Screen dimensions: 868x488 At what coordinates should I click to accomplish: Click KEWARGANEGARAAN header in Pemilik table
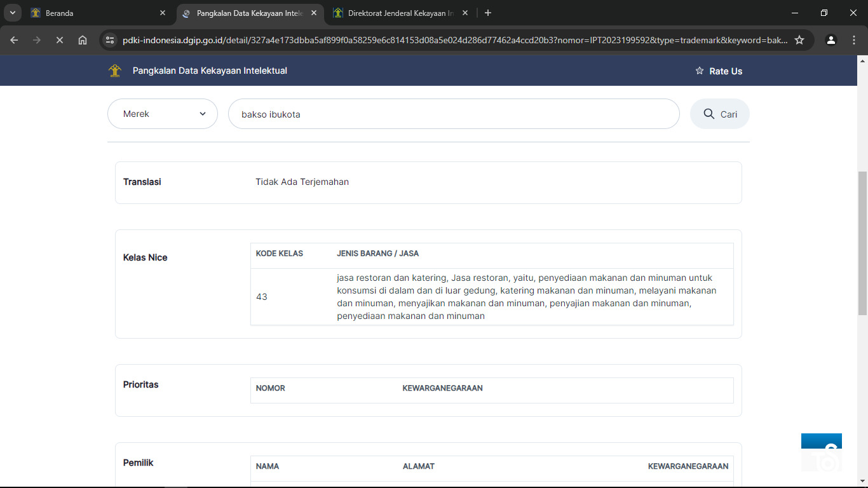(688, 466)
